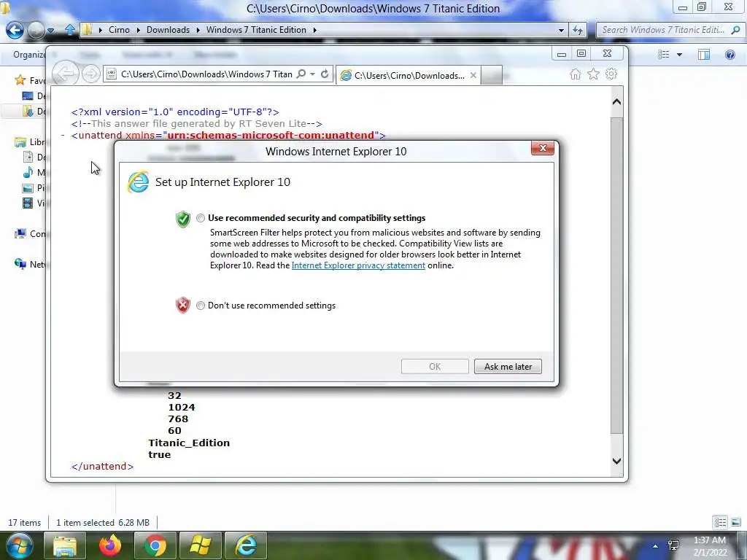The height and width of the screenshot is (560, 747).
Task: Select Favorites in navigation pane
Action: point(31,80)
